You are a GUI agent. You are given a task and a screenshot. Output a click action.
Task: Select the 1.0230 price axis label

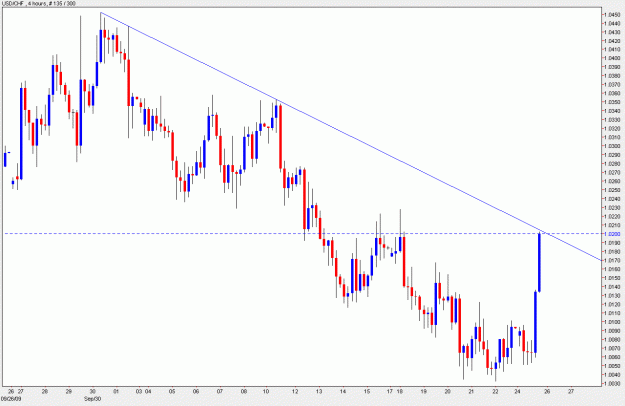tap(612, 207)
